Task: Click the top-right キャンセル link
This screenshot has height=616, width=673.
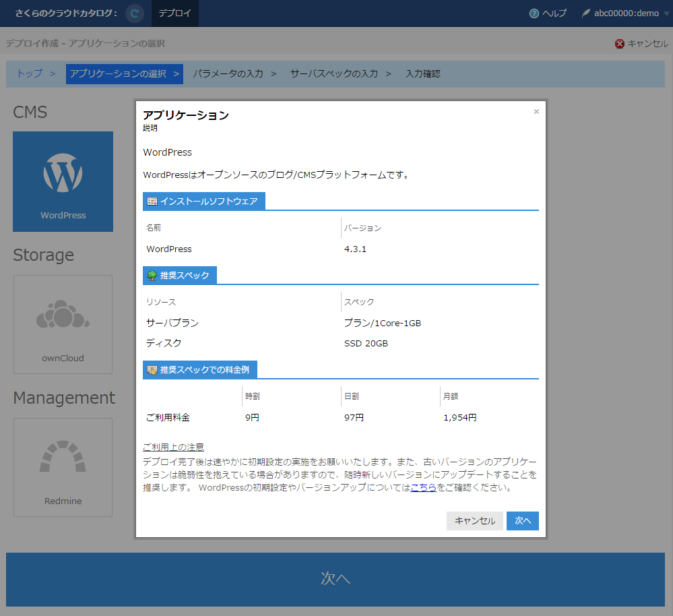Action: point(647,44)
